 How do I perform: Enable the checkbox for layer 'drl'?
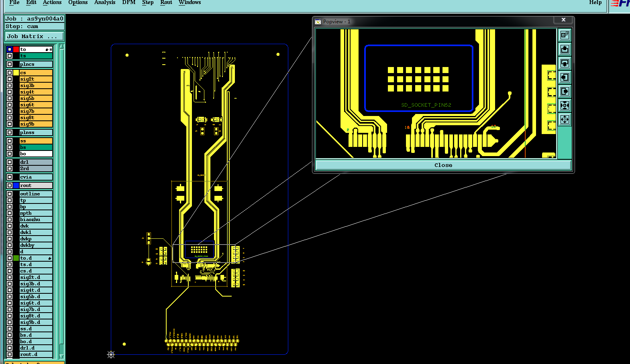coord(10,162)
